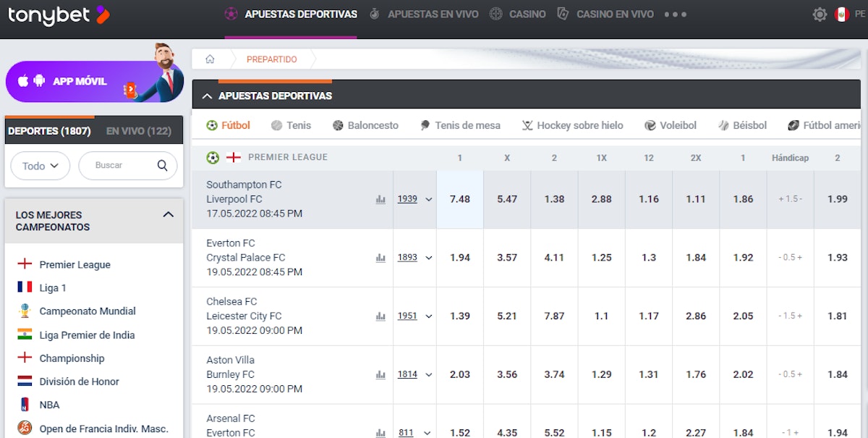
Task: Open statistics icon for Southampton FC match
Action: tap(380, 199)
